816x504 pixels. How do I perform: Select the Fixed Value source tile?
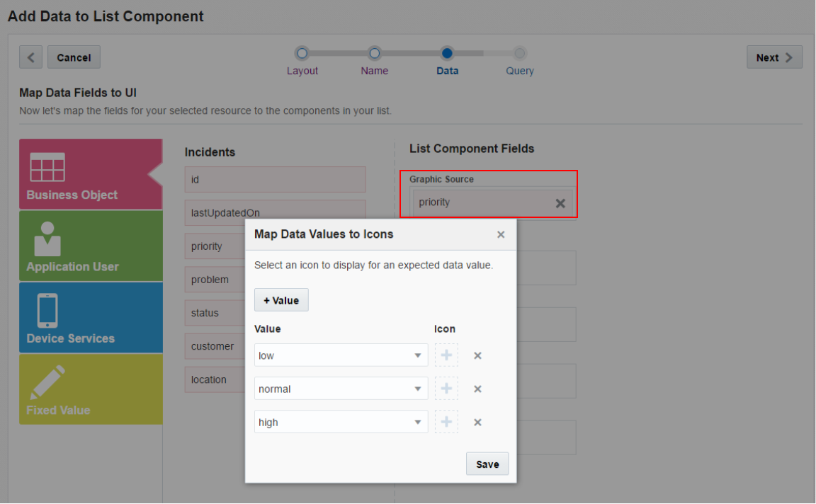point(91,389)
